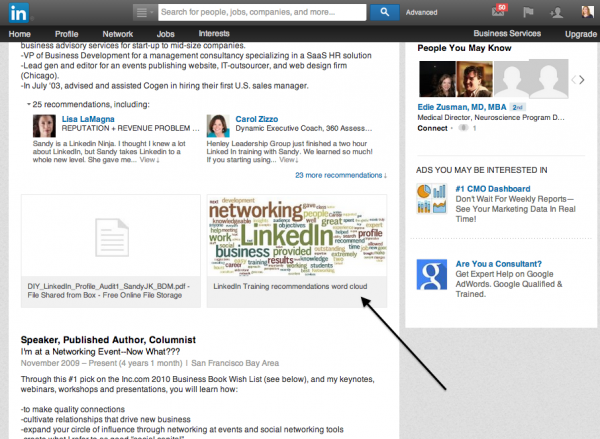
Task: Click the 2nd degree connection badge
Action: pos(518,108)
